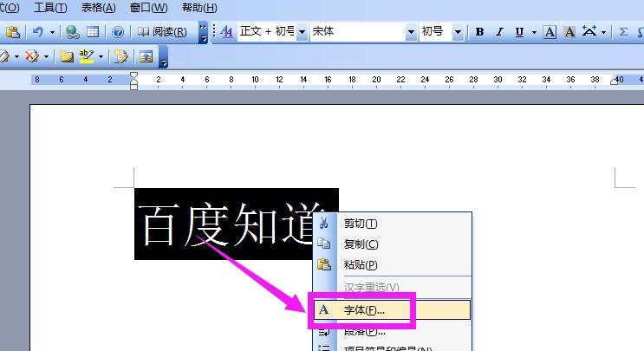Expand the 宋体 font name dropdown
The width and height of the screenshot is (644, 351).
(x=411, y=32)
